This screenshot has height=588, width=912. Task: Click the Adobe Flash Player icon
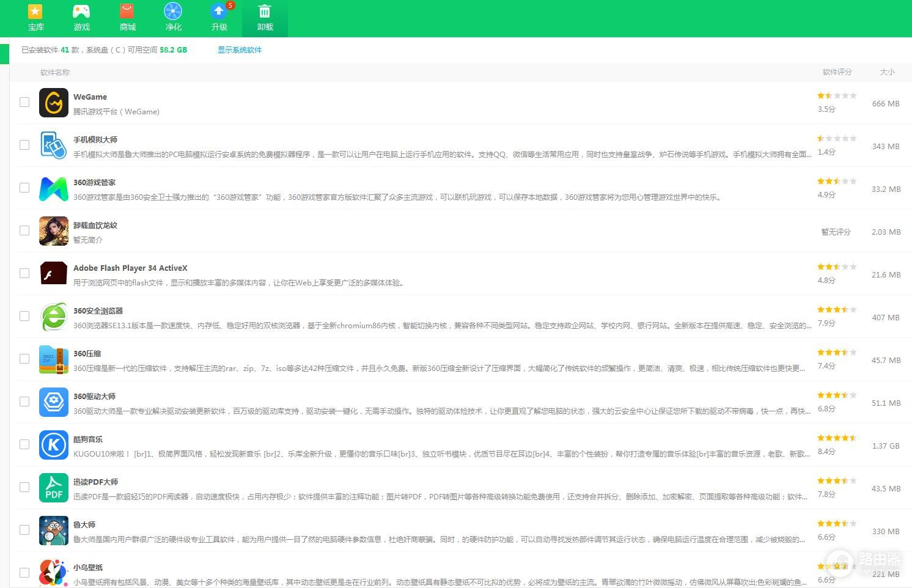[54, 274]
